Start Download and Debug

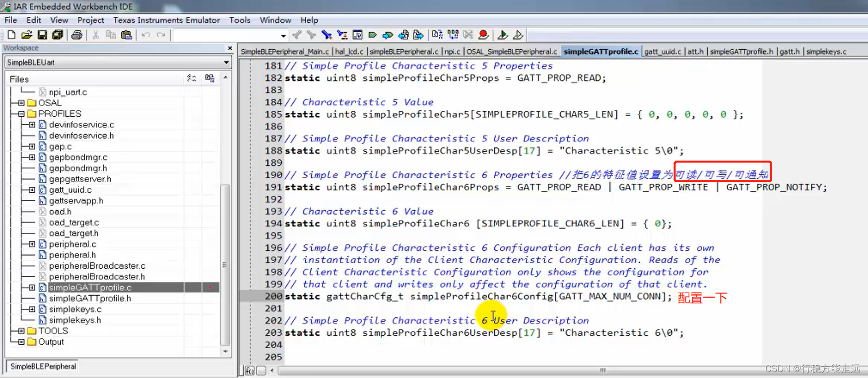(x=502, y=35)
